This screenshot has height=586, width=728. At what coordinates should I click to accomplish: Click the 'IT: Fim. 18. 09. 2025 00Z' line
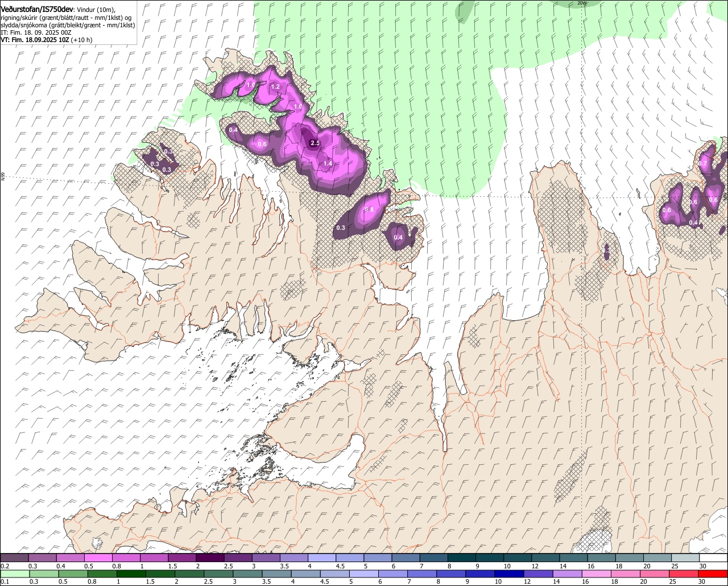(36, 32)
